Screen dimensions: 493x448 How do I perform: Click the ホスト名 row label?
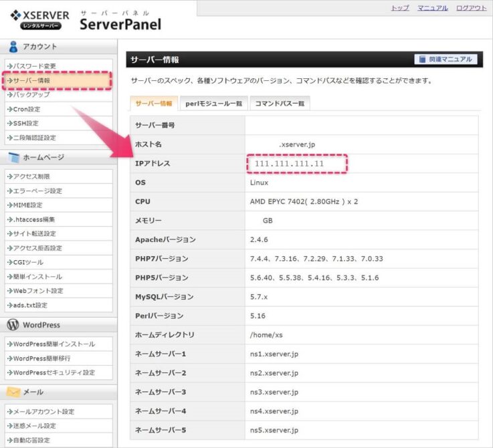click(x=149, y=144)
